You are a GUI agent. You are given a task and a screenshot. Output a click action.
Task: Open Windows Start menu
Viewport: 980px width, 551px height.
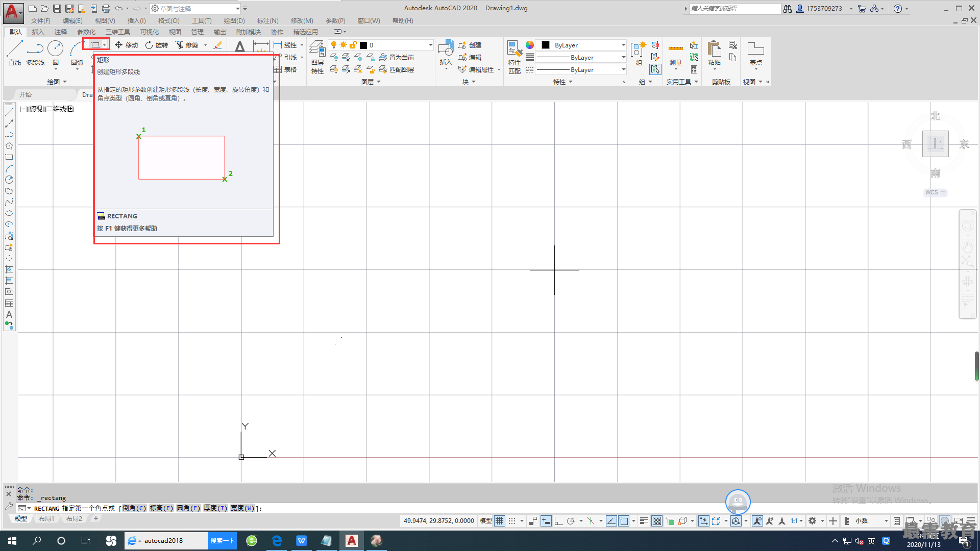pos(12,541)
